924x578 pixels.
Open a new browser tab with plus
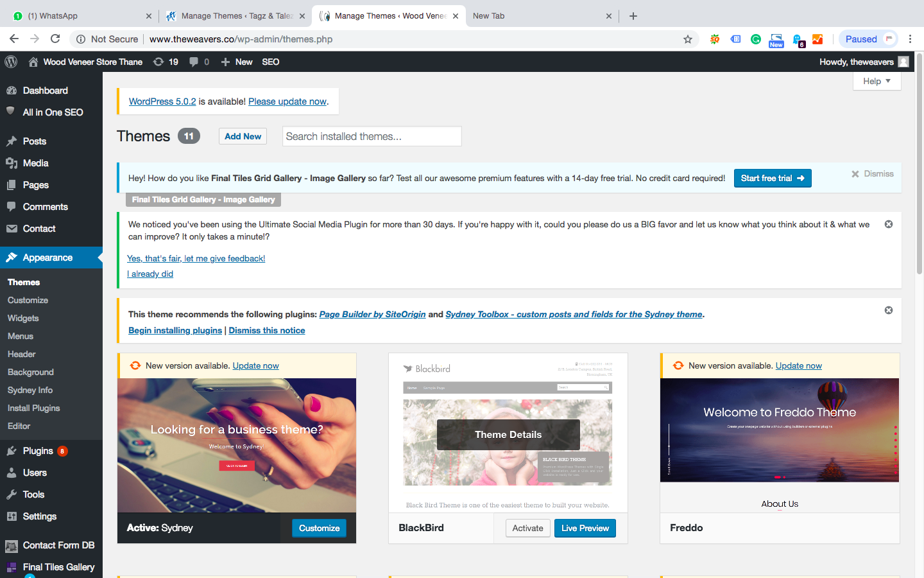pos(633,16)
